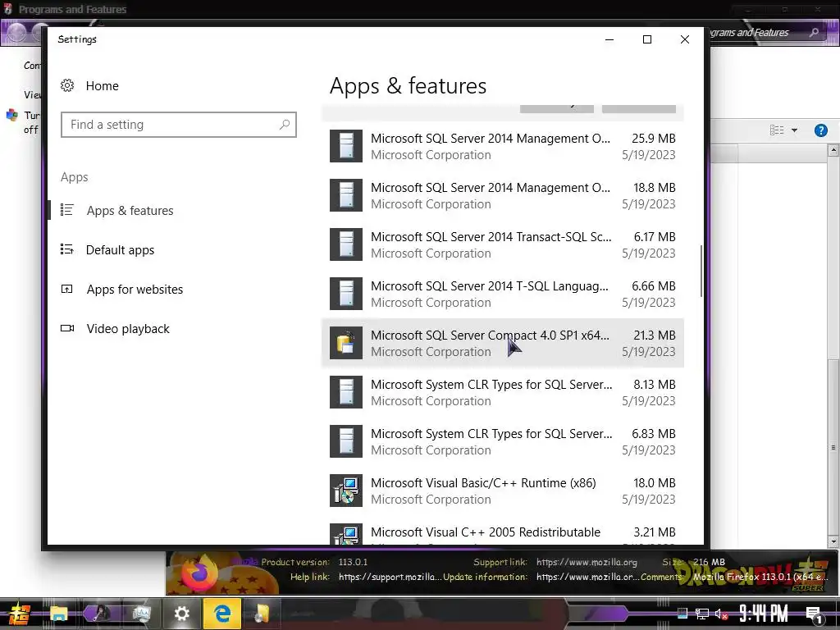The width and height of the screenshot is (840, 630).
Task: Click the 18.8 MB size value
Action: (x=655, y=188)
